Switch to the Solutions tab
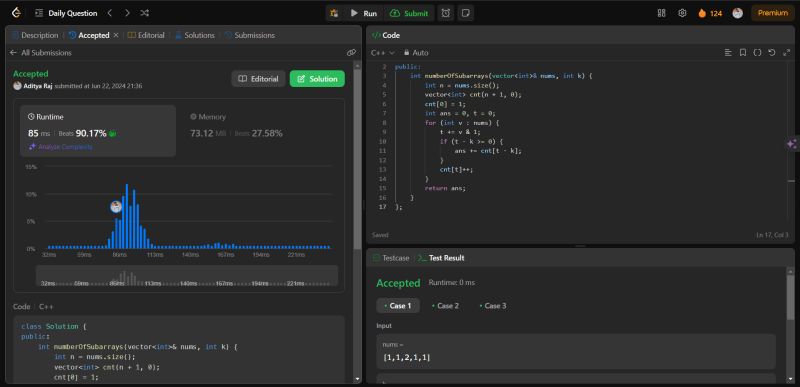This screenshot has width=800, height=387. pyautogui.click(x=194, y=35)
